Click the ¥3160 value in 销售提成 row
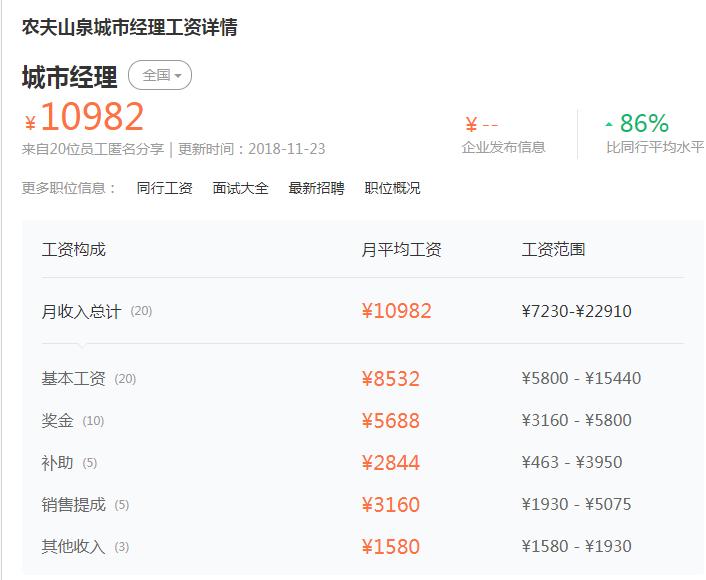This screenshot has width=706, height=580. tap(390, 504)
